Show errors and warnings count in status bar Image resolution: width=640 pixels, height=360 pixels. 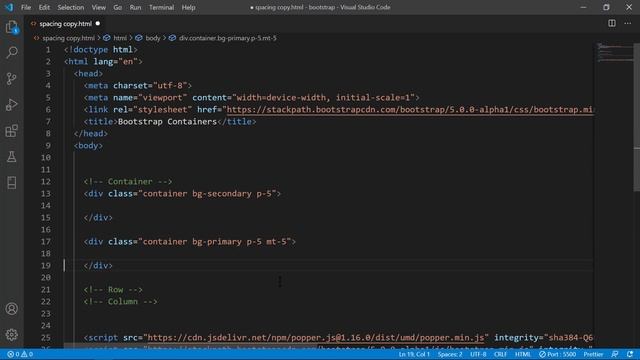pyautogui.click(x=20, y=354)
